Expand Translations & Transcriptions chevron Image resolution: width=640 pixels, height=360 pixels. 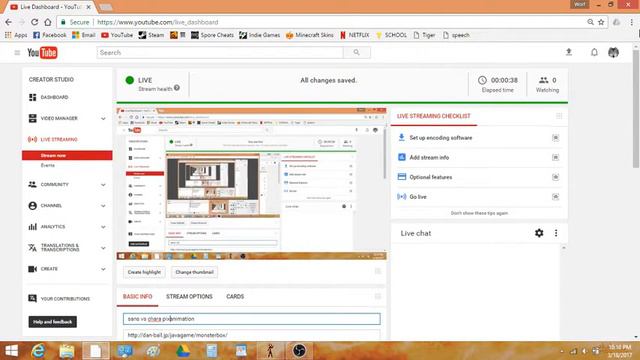point(103,248)
